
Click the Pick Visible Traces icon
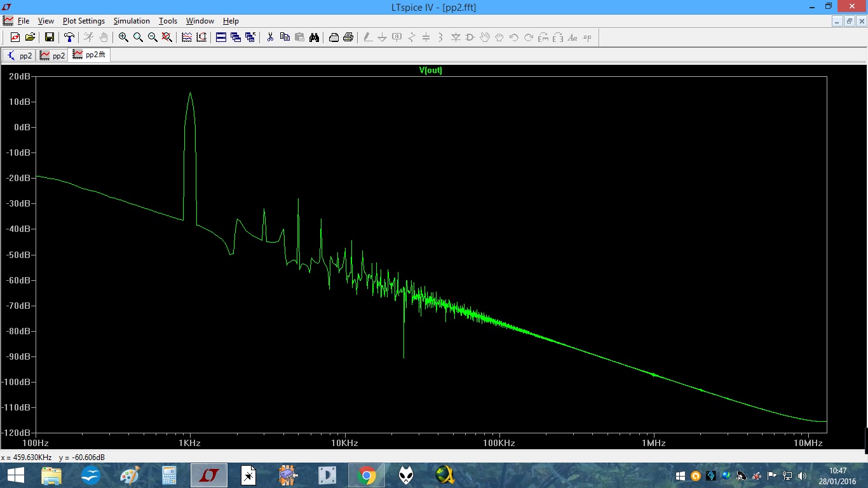click(x=187, y=37)
